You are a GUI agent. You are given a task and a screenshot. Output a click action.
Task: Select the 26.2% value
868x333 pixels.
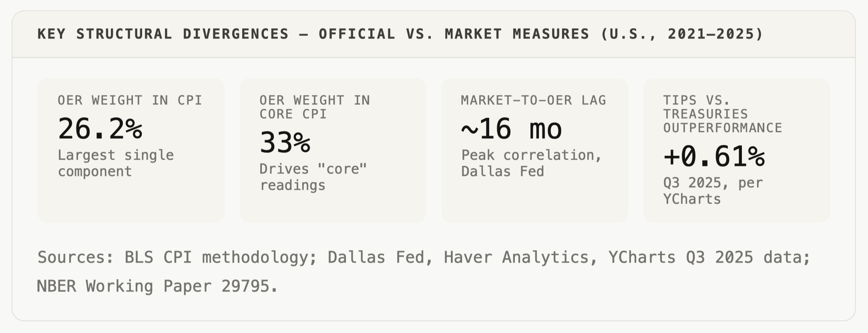(x=100, y=129)
